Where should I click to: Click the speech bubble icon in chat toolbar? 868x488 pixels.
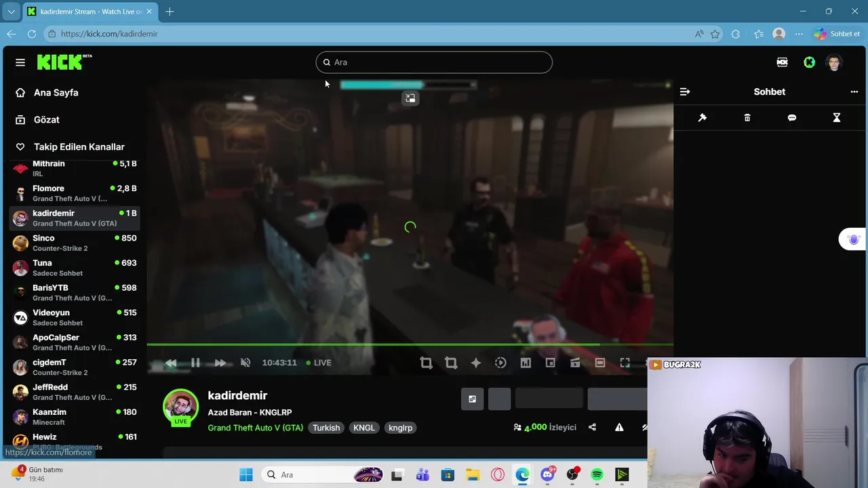click(x=792, y=118)
